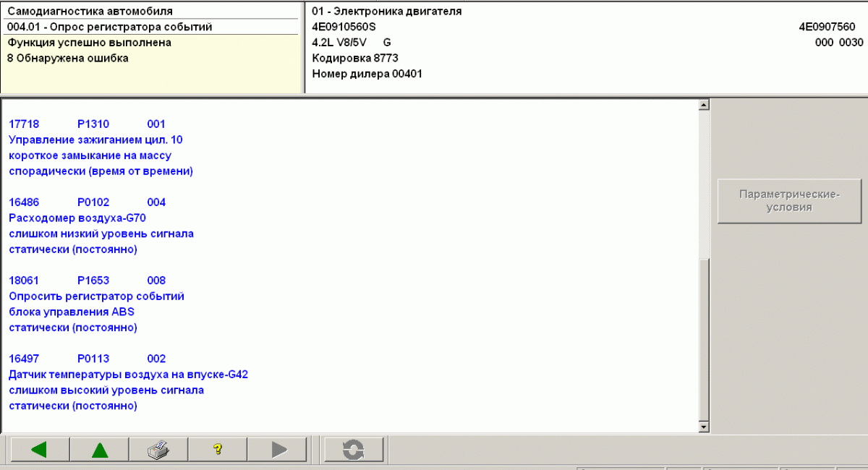This screenshot has height=470, width=868.
Task: Select fault code P0113
Action: click(x=93, y=359)
